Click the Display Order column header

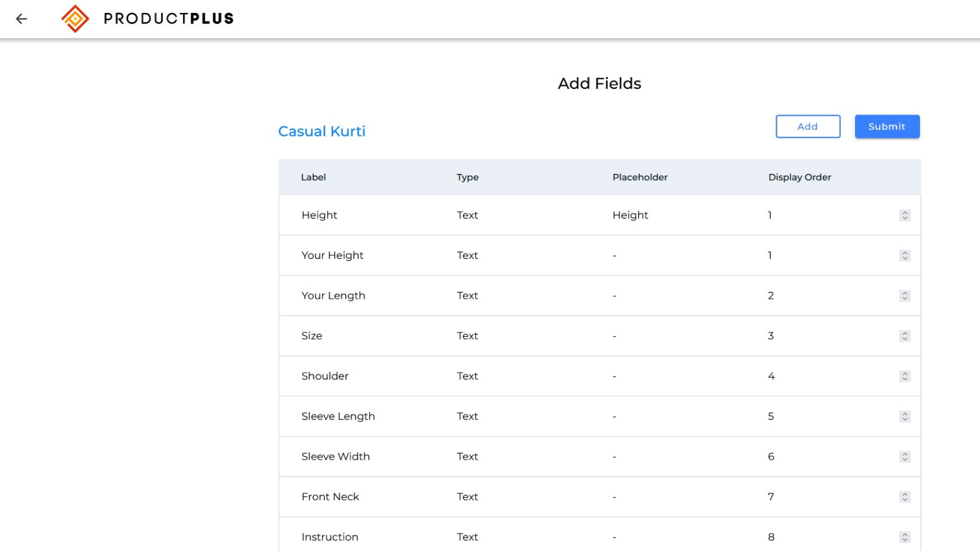799,177
